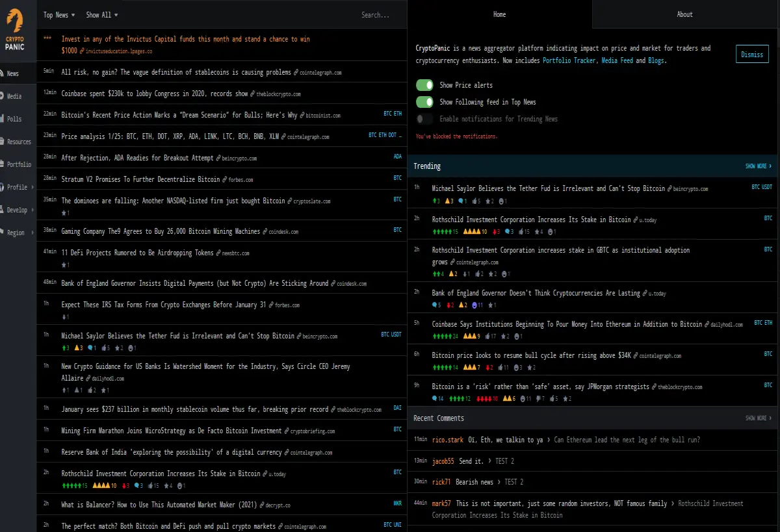Toggle Enable notifications for Trending News switch
This screenshot has height=532, width=780.
pos(424,119)
